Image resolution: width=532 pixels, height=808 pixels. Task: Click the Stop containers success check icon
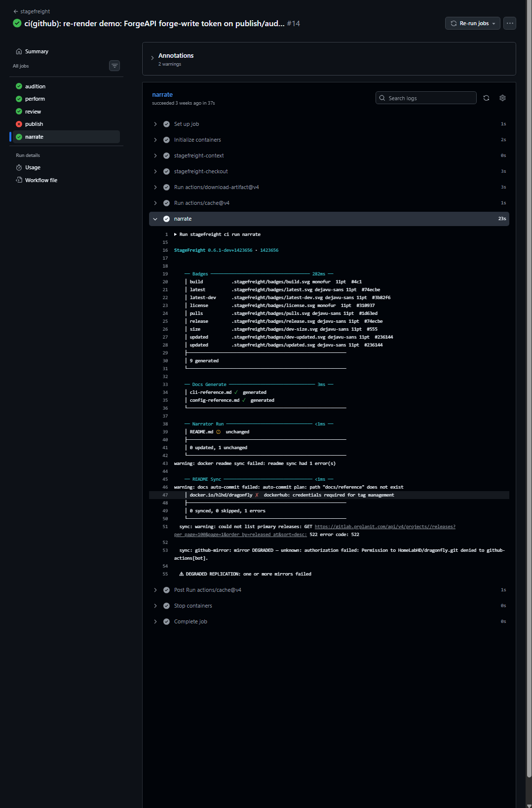point(166,606)
